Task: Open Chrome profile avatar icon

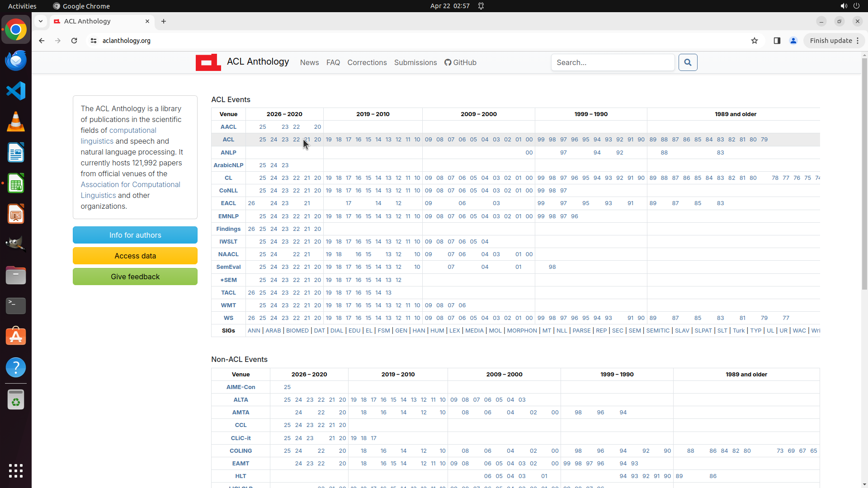Action: tap(793, 41)
